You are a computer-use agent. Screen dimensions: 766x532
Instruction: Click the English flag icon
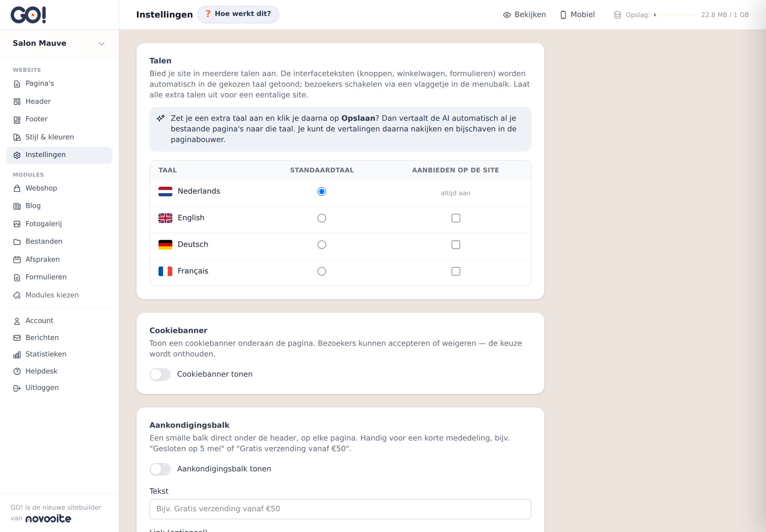point(165,218)
